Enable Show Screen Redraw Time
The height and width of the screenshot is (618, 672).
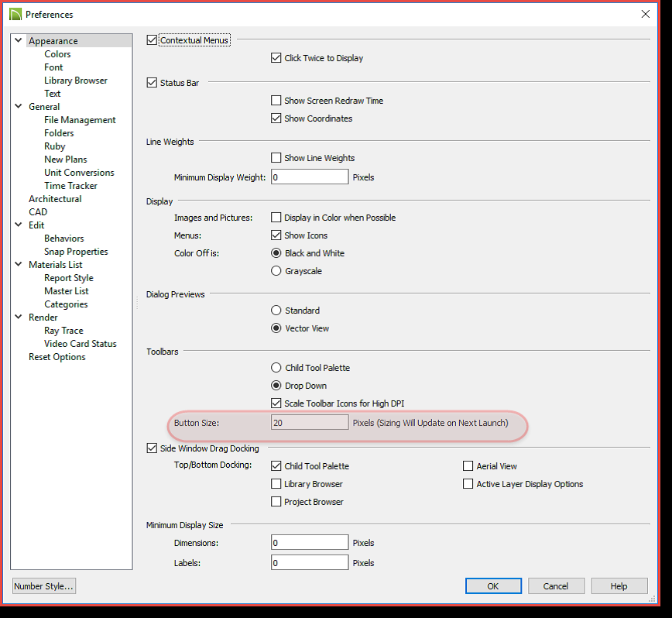coord(276,101)
